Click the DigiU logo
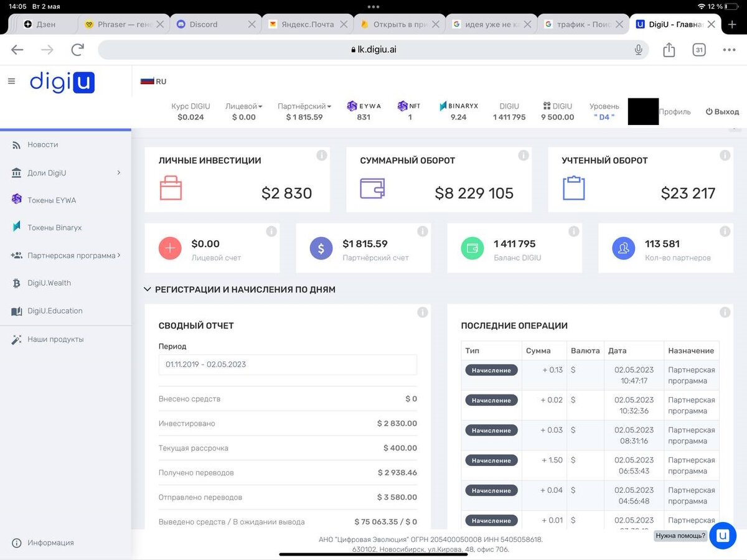This screenshot has height=560, width=747. point(62,82)
